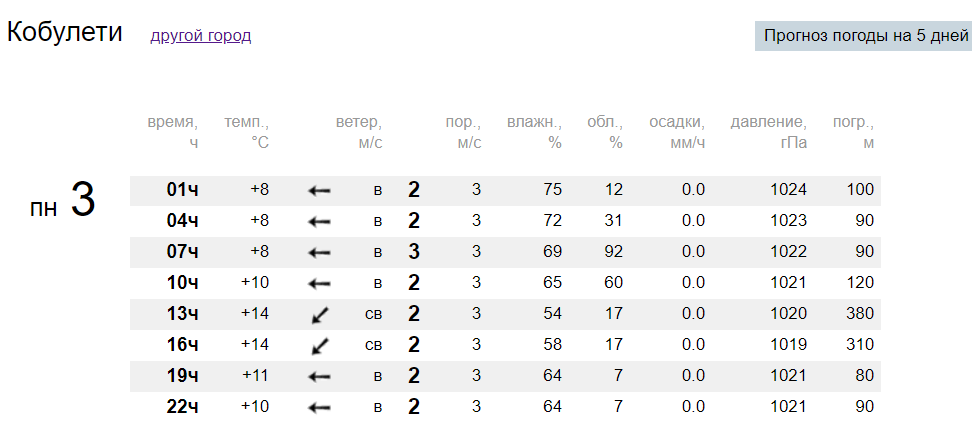Click cloudiness value 92 at 07ч

click(x=614, y=252)
